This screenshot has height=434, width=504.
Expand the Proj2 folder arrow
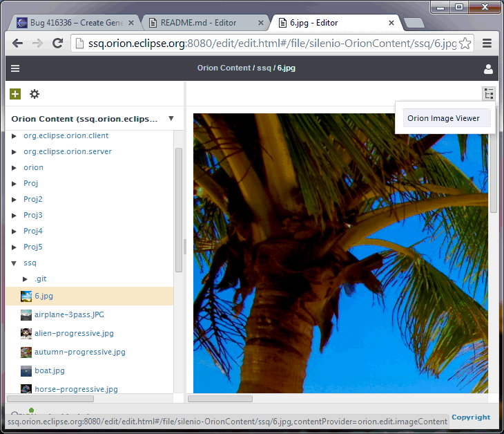pos(14,200)
